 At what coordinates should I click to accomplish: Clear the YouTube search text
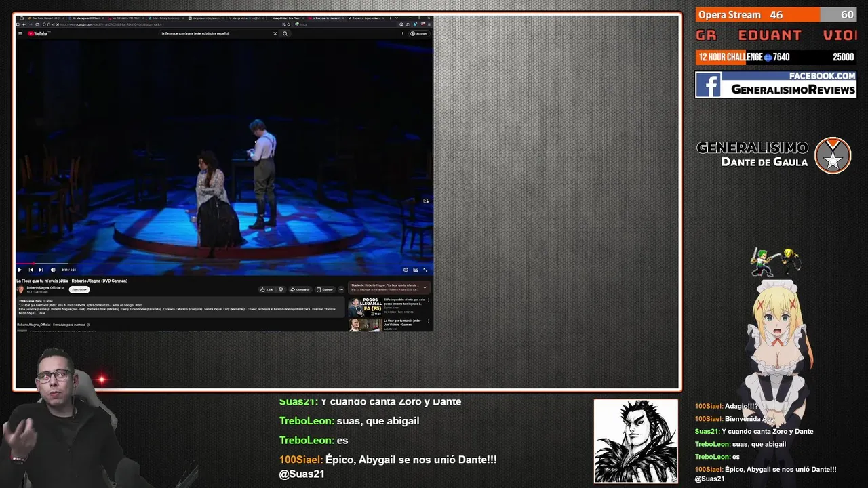coord(275,33)
